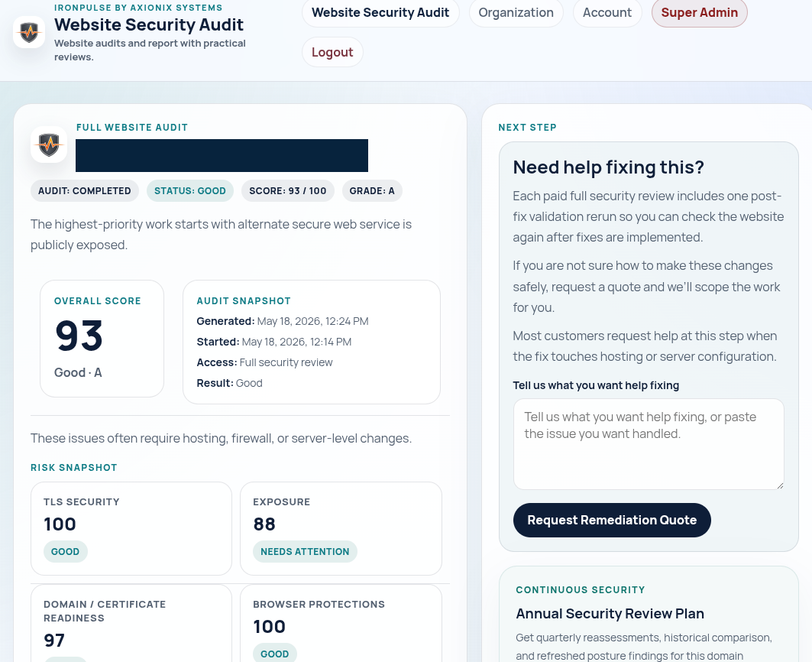Open the Domain / Certificate Readiness card

[x=131, y=624]
